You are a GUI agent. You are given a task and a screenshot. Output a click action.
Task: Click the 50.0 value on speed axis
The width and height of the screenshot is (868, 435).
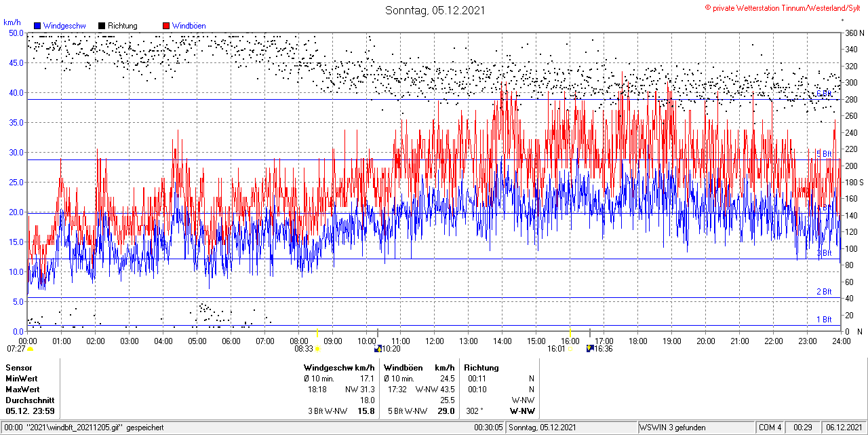pyautogui.click(x=16, y=33)
